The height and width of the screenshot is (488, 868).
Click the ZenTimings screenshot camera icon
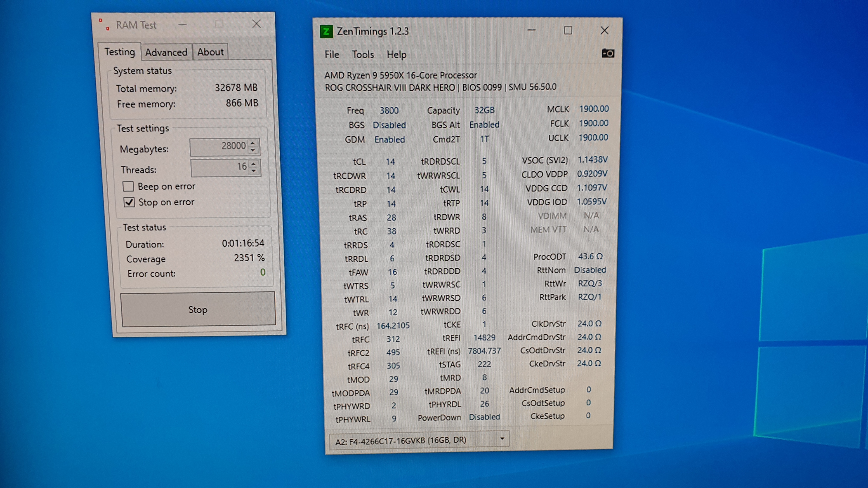(x=608, y=53)
